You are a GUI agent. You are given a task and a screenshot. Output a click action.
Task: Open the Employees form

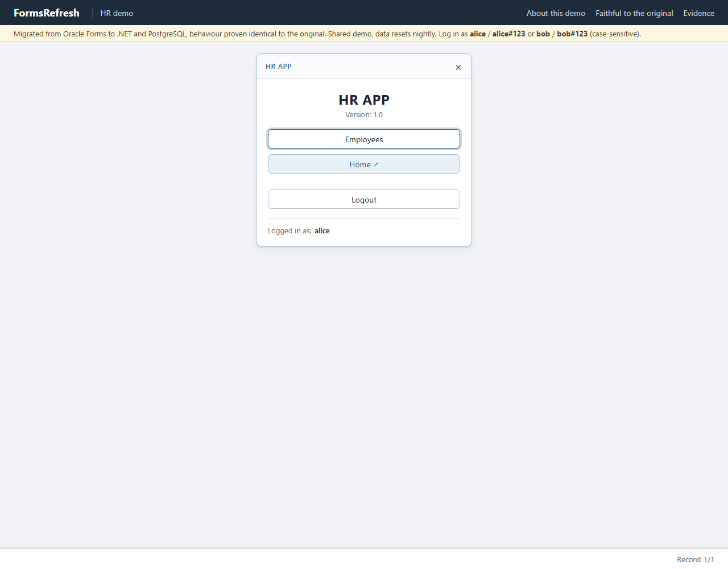pyautogui.click(x=364, y=139)
